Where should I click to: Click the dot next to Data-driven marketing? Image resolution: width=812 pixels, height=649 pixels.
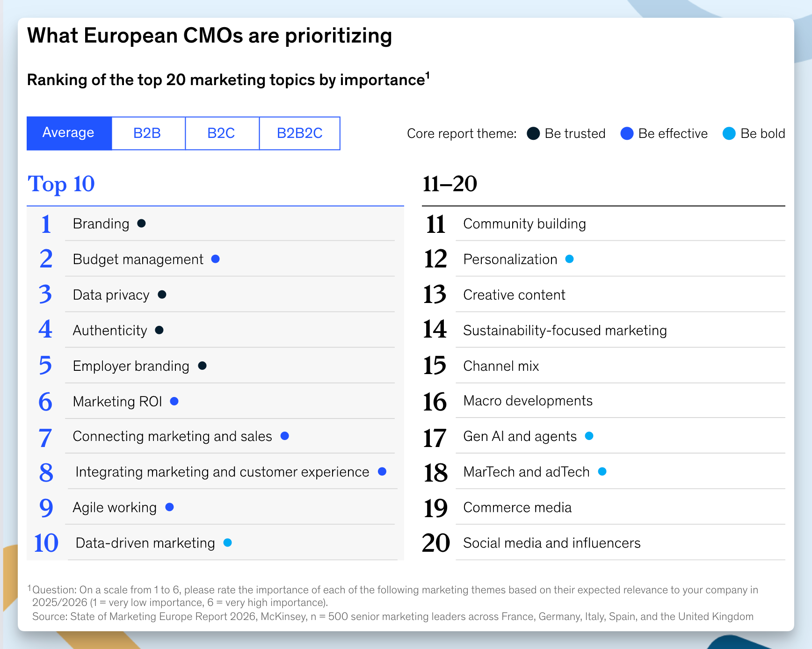(x=228, y=542)
